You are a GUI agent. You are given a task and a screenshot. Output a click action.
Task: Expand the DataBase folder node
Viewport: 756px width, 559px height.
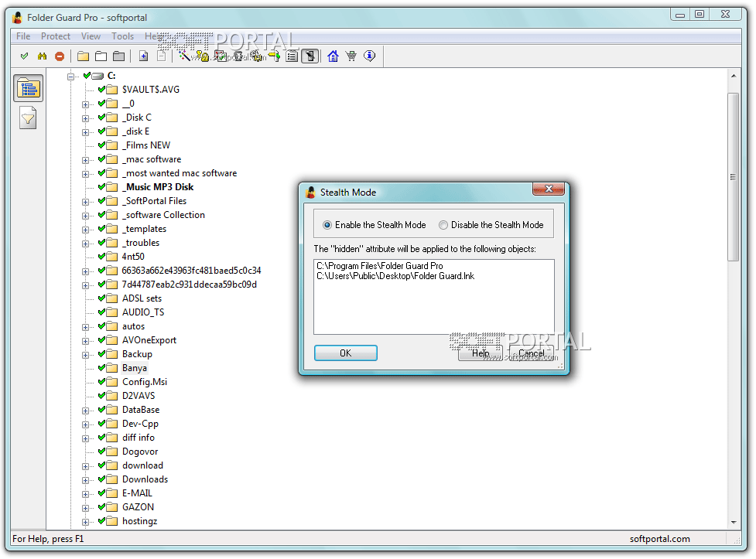[x=85, y=411]
